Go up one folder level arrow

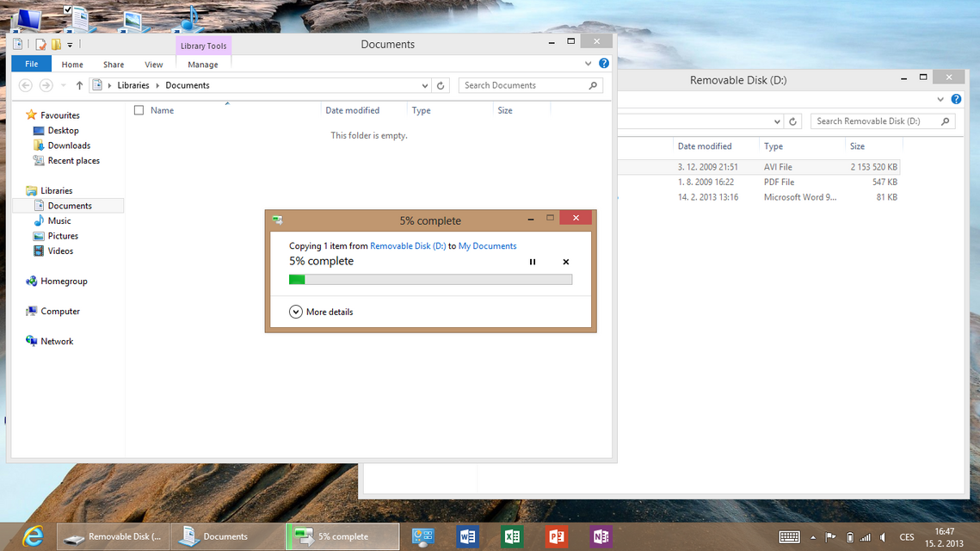tap(79, 85)
